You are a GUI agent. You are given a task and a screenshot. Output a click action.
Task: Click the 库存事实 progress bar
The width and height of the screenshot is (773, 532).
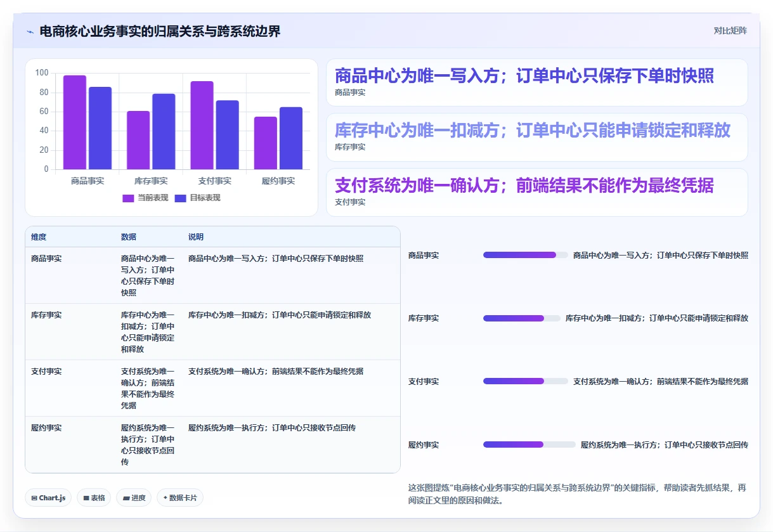tap(522, 318)
